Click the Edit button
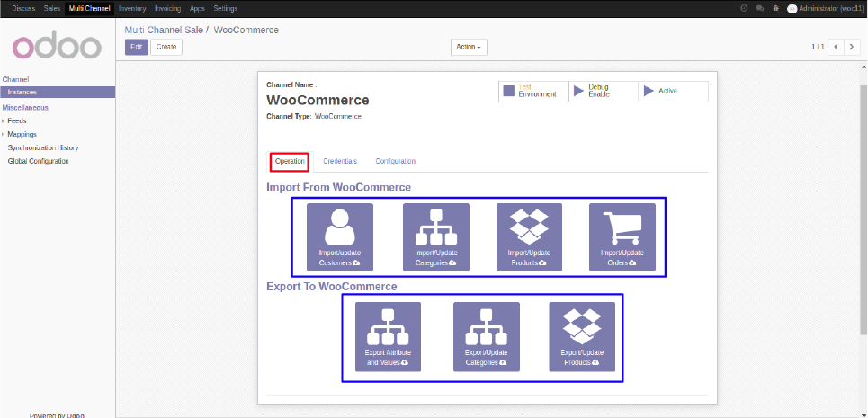 click(x=137, y=47)
